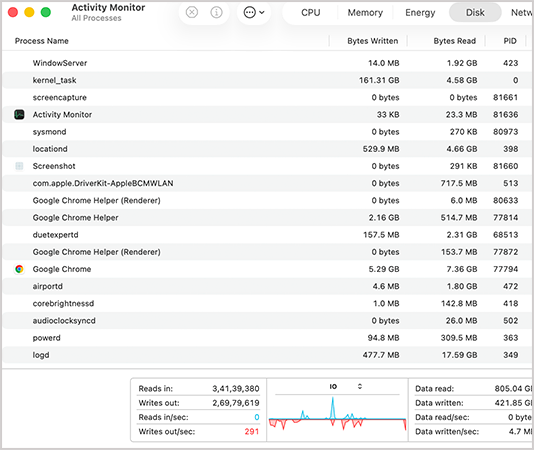Click PID 81661 of screencapture

tap(505, 97)
